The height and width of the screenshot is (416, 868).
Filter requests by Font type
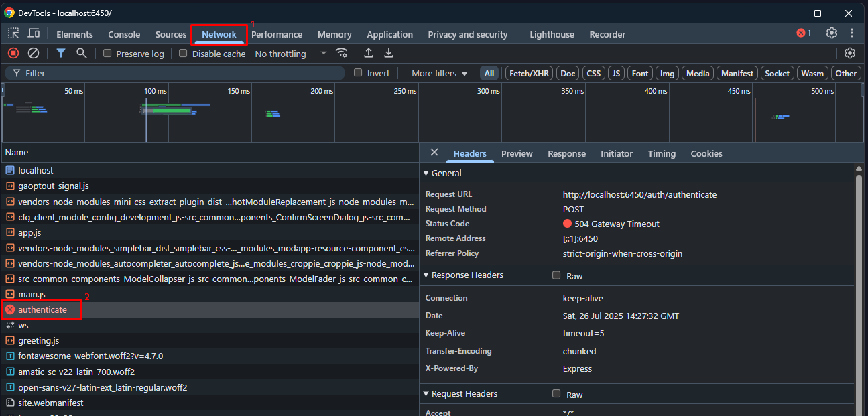[x=640, y=73]
